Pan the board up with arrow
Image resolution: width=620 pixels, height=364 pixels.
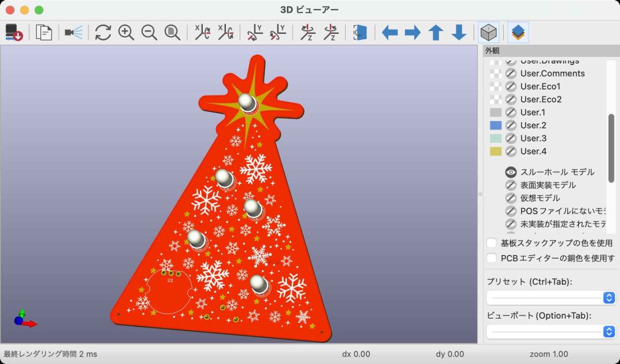tap(436, 33)
